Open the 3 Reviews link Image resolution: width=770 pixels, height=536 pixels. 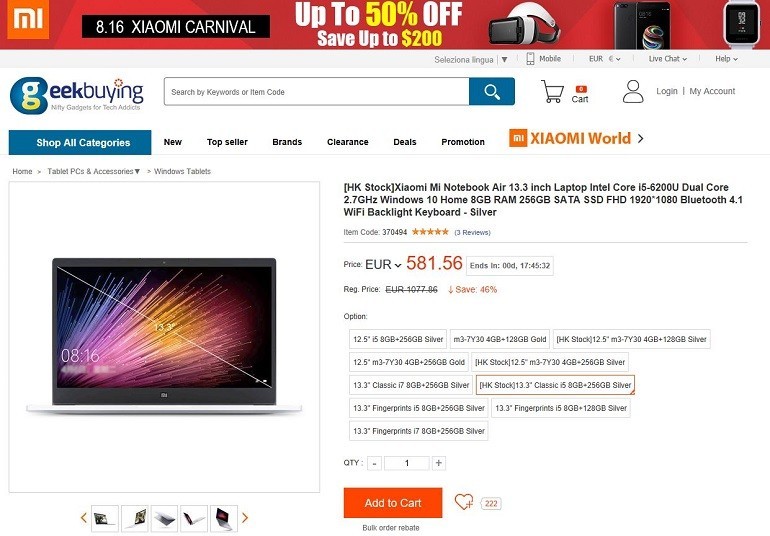(x=472, y=232)
